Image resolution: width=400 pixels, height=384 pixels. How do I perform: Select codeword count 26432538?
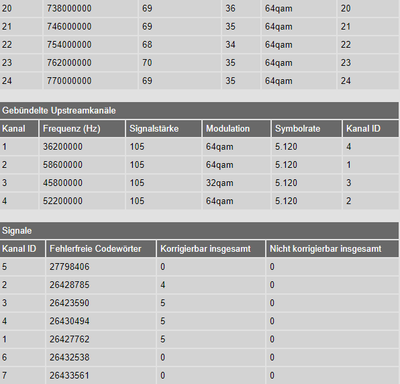69,357
